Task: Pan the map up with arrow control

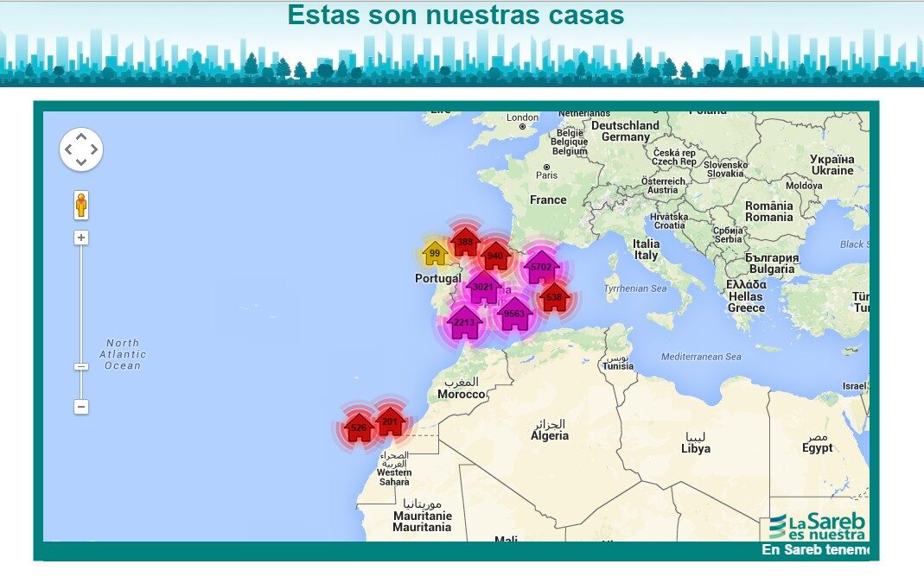Action: point(81,136)
